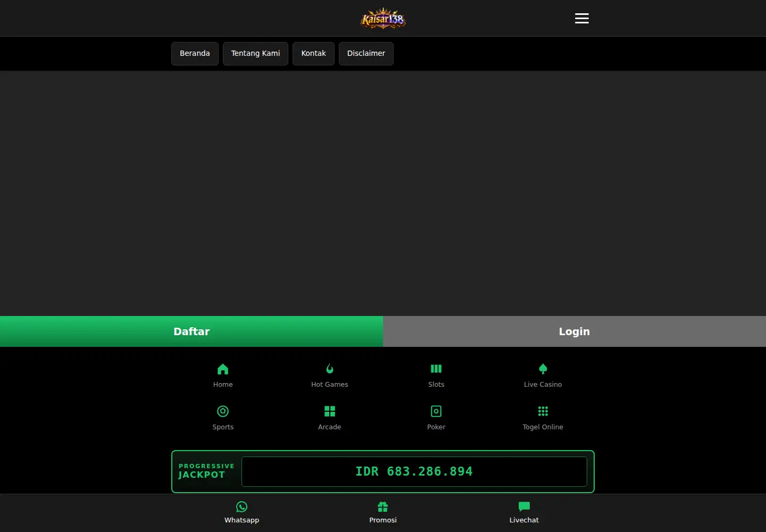
Task: Open the Togel Online dots icon
Action: click(x=543, y=411)
